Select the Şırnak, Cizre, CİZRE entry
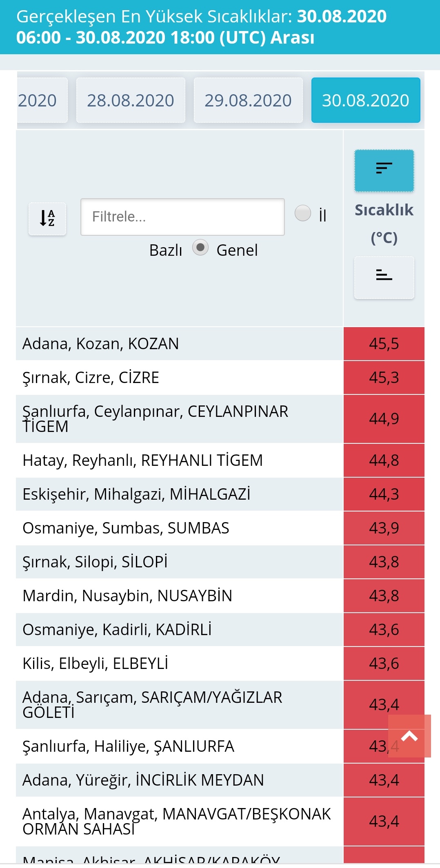440x868 pixels. click(179, 377)
